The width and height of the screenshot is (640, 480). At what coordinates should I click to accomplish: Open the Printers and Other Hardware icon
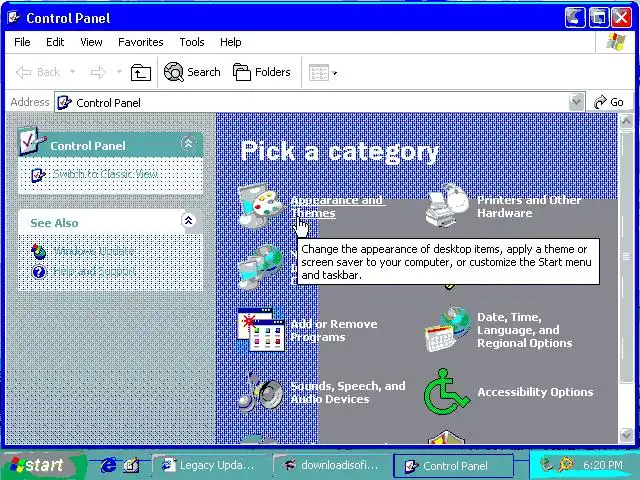click(x=447, y=206)
